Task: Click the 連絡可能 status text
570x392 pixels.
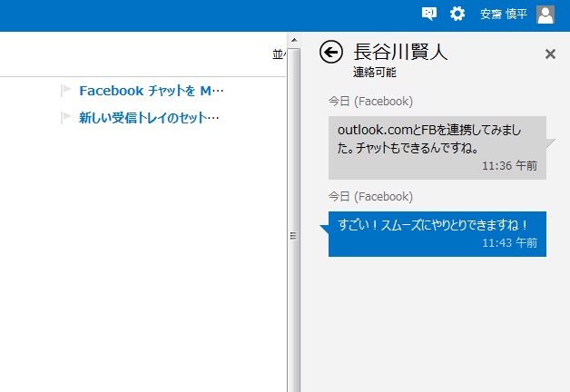Action: pos(374,72)
